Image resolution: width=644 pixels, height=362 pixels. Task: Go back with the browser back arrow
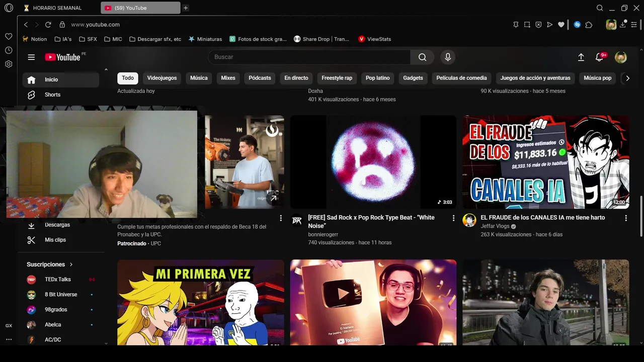pos(26,25)
